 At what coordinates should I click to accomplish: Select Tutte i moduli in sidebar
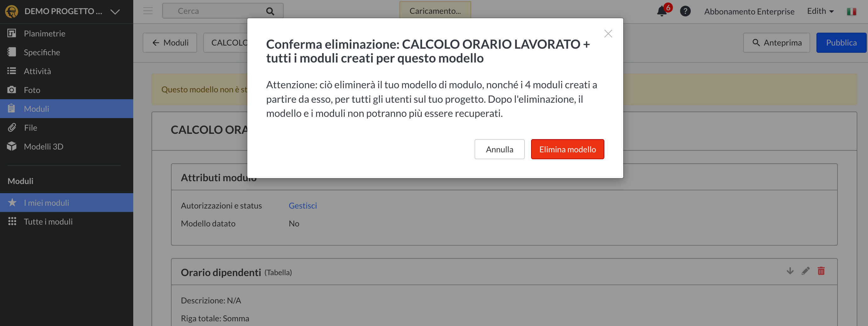48,222
